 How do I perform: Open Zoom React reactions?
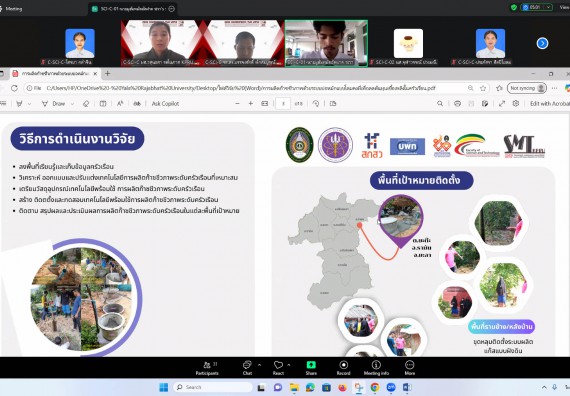278,368
